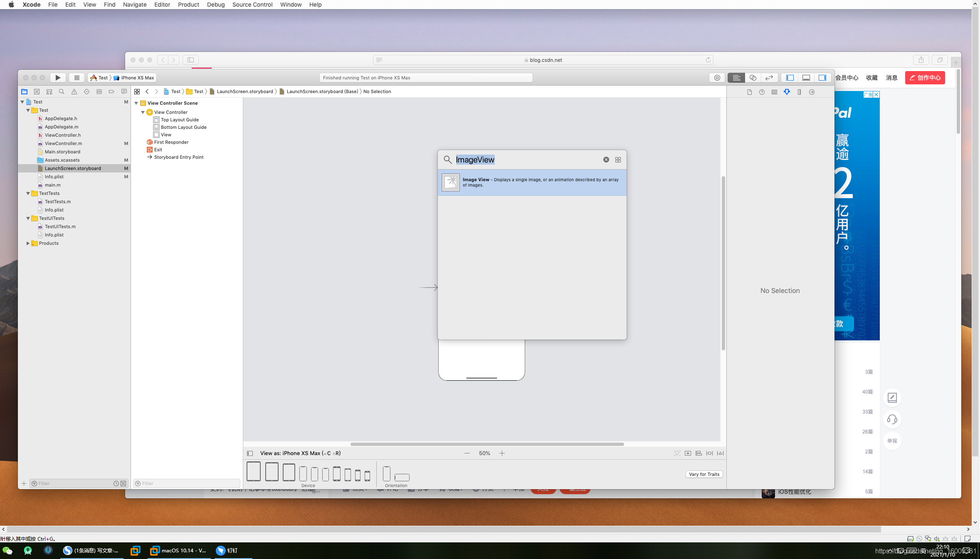Click the Run (play) button
The image size is (980, 559).
58,78
